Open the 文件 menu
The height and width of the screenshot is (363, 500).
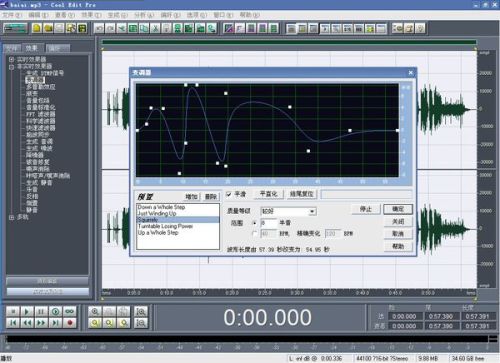12,15
